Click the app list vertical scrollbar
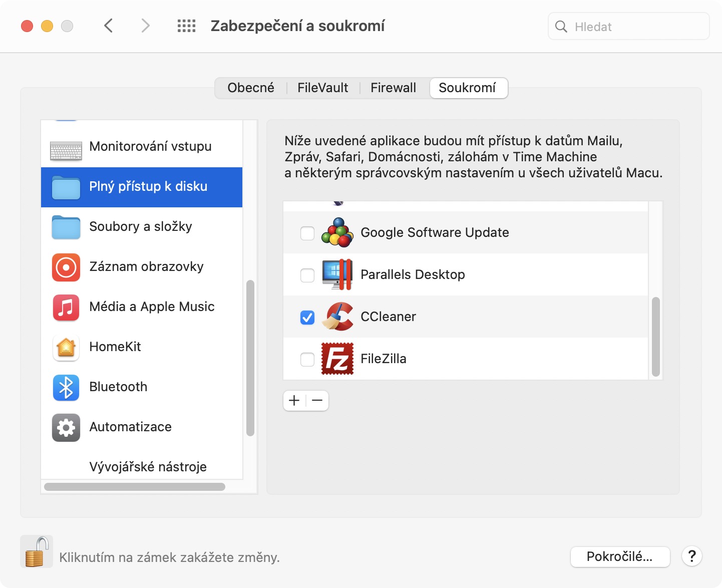Screen dimensions: 722x588 click(x=656, y=337)
